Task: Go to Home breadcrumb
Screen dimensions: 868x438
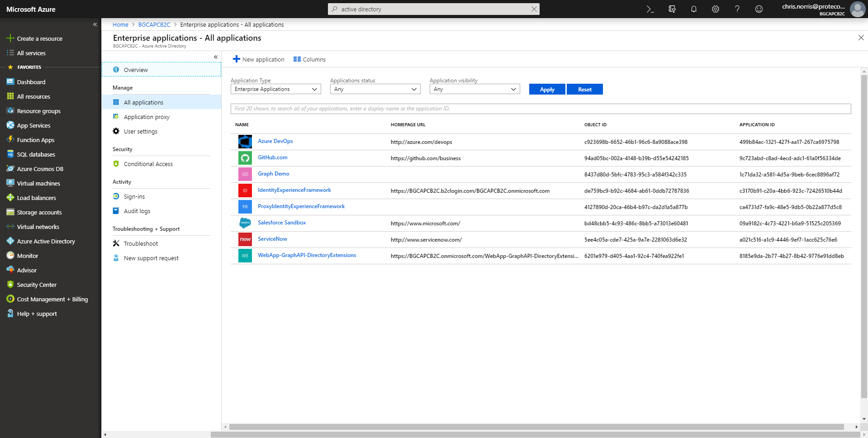Action: (120, 24)
